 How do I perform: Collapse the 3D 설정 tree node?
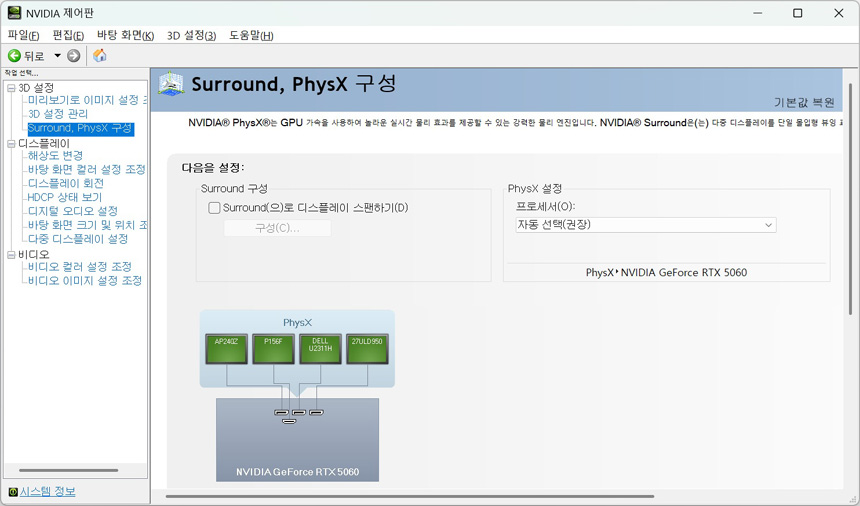pyautogui.click(x=11, y=89)
